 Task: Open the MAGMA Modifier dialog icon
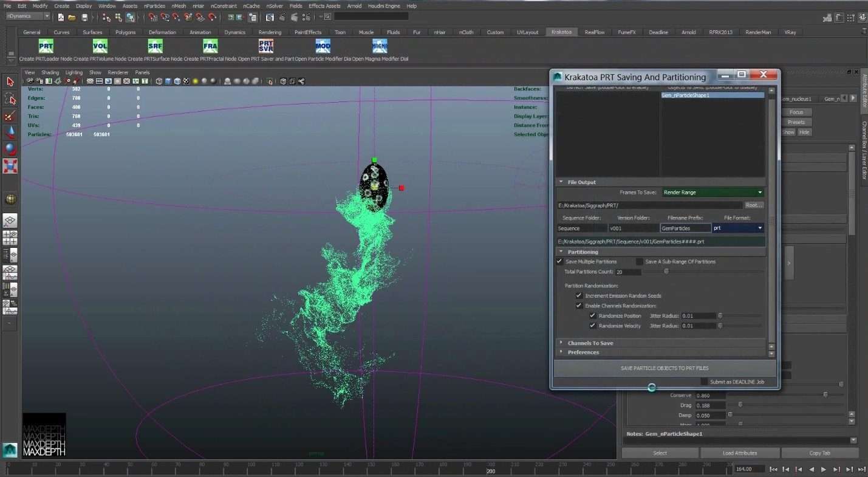tap(380, 46)
